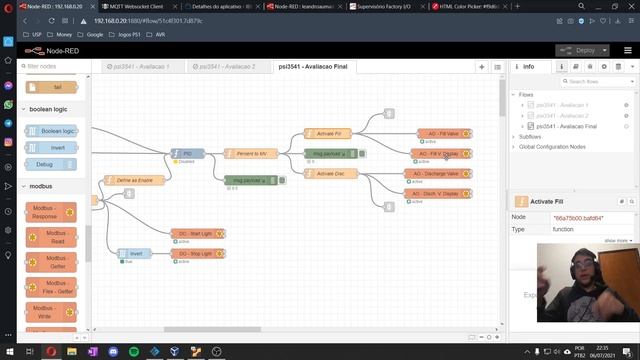Expand Global Configuration Nodes section
640x360 pixels.
[513, 147]
